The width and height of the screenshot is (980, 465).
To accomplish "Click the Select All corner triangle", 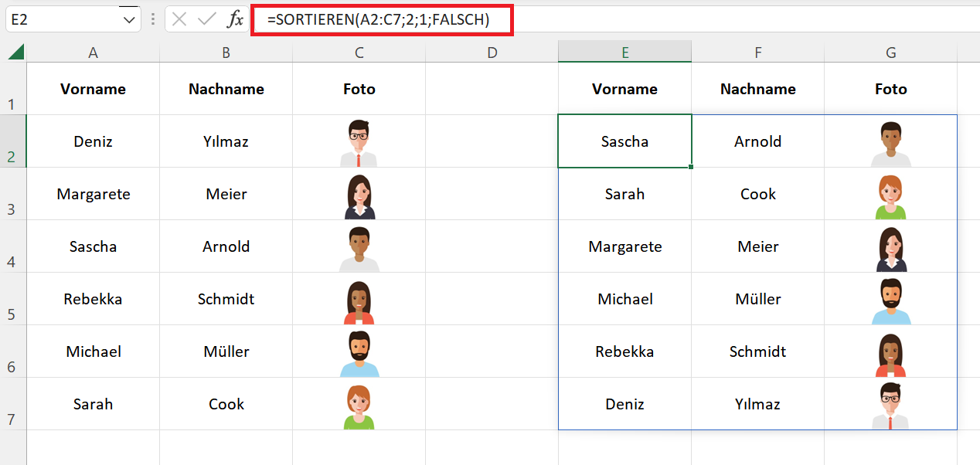I will coord(15,52).
